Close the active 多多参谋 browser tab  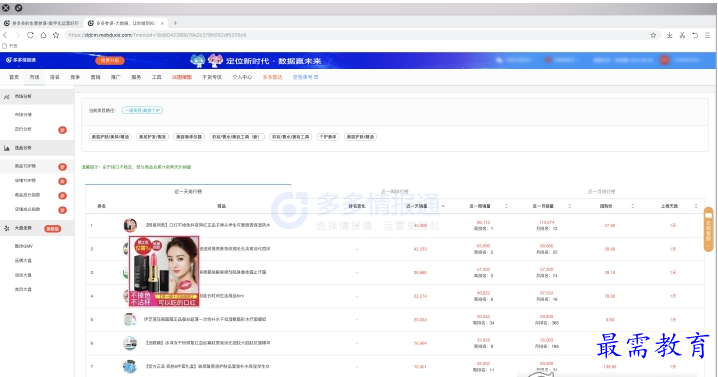coord(162,23)
